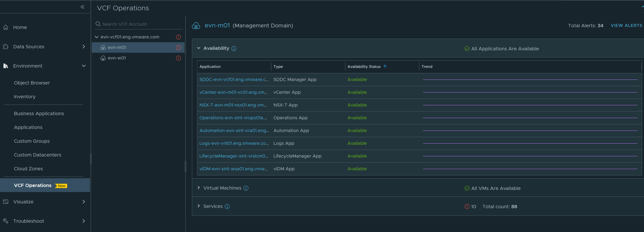
Task: Expand the Virtual Machines section
Action: click(199, 188)
